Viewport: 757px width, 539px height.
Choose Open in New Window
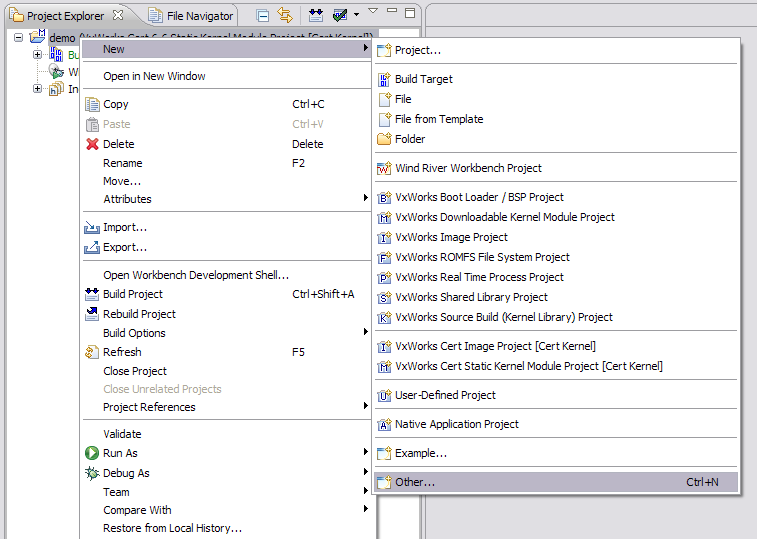154,76
